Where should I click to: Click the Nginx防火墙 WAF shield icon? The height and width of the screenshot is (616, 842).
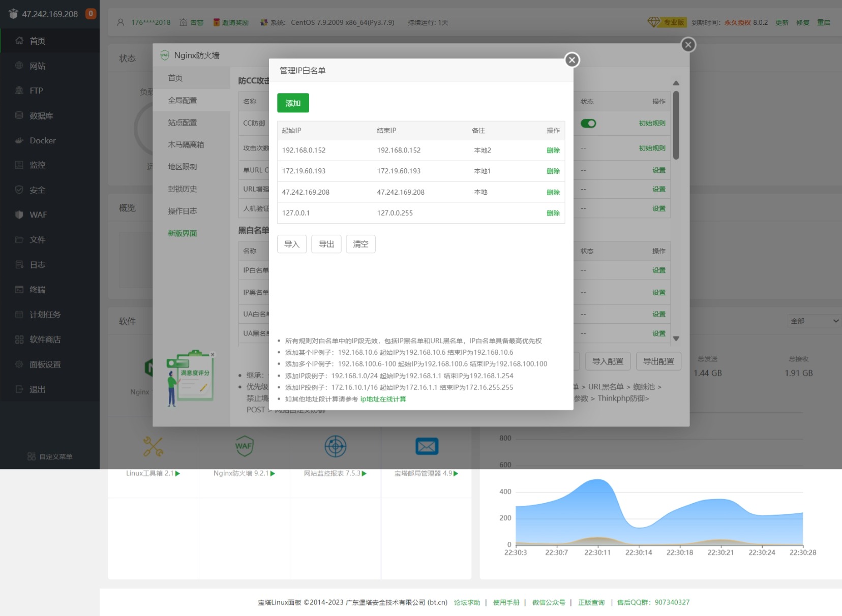(244, 446)
